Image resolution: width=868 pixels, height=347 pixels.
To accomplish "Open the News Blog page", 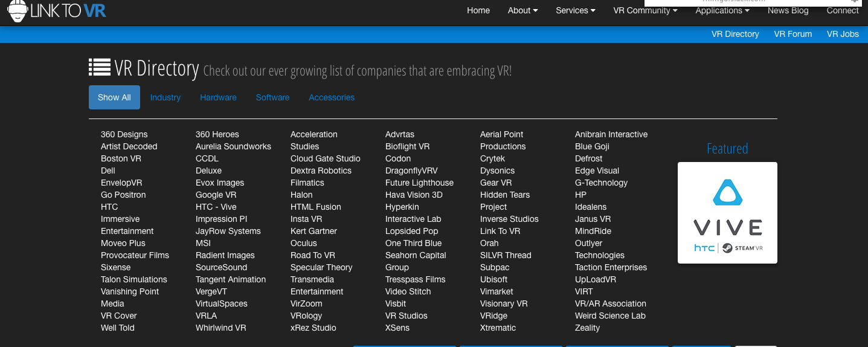I will (788, 10).
